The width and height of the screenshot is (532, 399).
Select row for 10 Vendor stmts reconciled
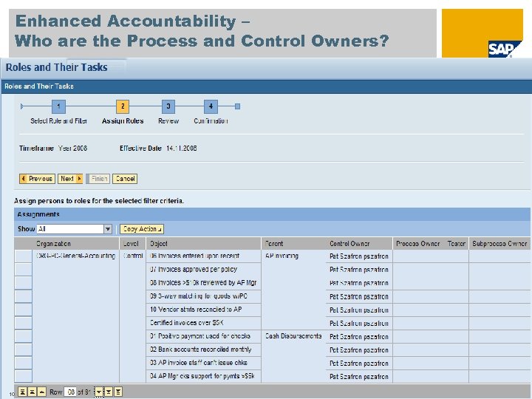[x=23, y=310]
